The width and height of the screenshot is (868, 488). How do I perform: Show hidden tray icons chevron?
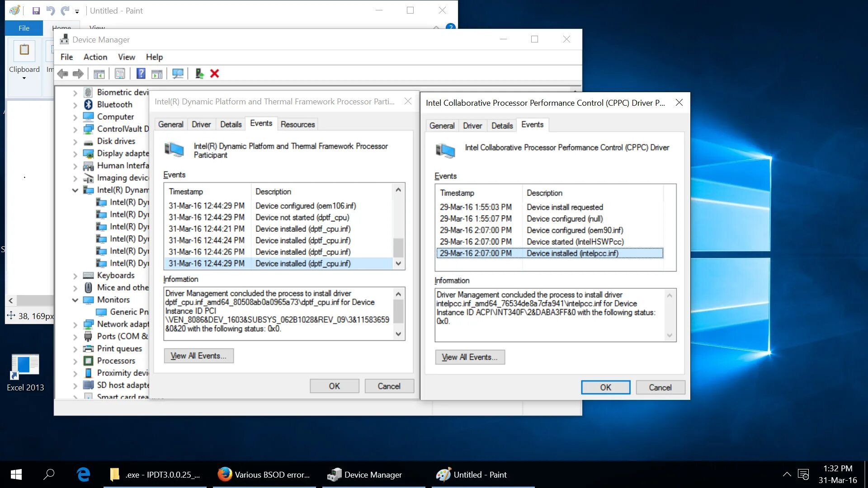pyautogui.click(x=787, y=474)
